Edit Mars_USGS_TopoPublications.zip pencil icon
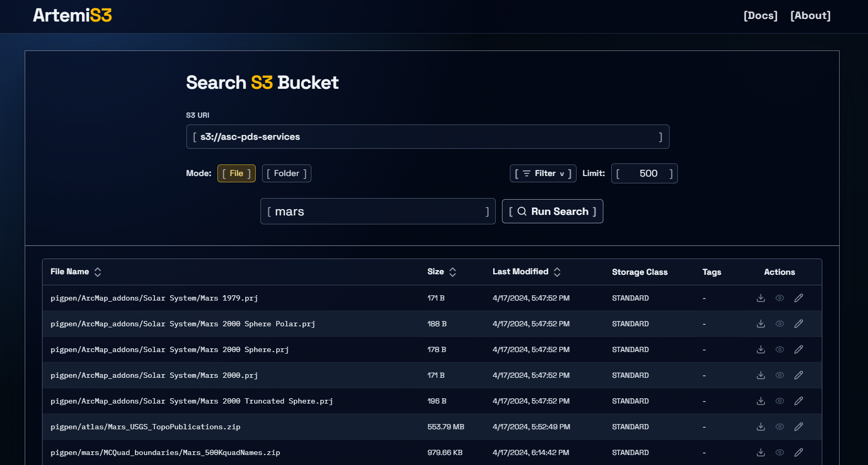The width and height of the screenshot is (868, 465). tap(799, 427)
